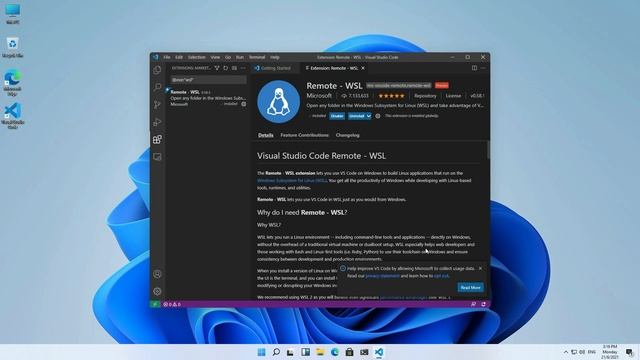
Task: Click gear icon on Remote - WSL list item
Action: 244,104
